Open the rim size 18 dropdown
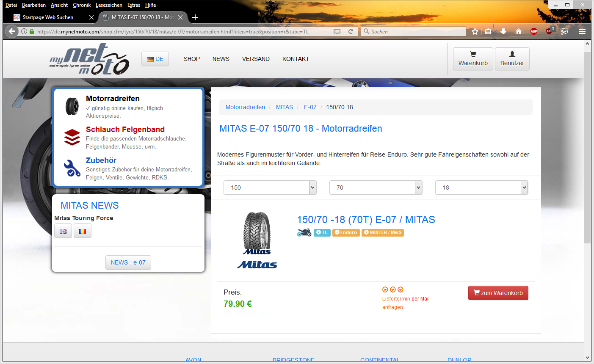This screenshot has height=364, width=594. pyautogui.click(x=482, y=188)
